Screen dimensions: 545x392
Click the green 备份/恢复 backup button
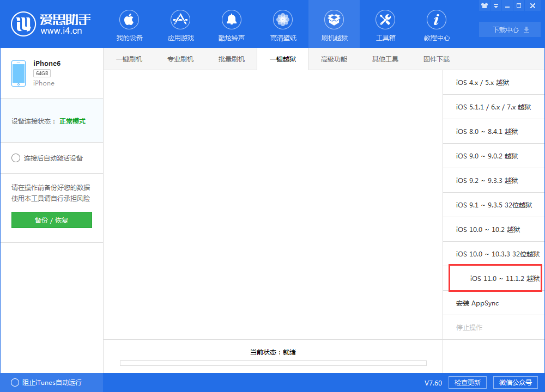pyautogui.click(x=51, y=220)
